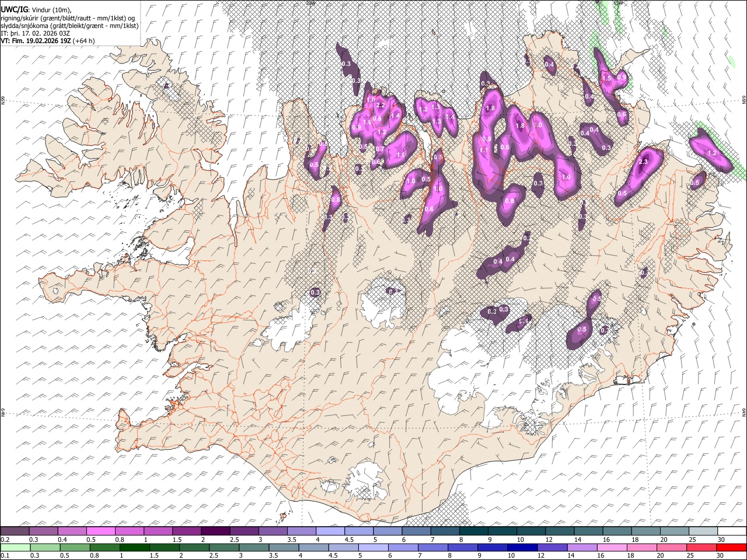
Task: Select the snow scale swatch starting at 0.8
Action: [130, 531]
